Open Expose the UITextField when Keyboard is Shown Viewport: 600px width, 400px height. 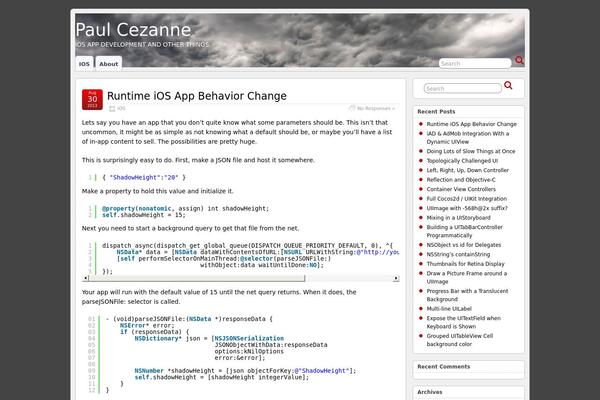464,322
